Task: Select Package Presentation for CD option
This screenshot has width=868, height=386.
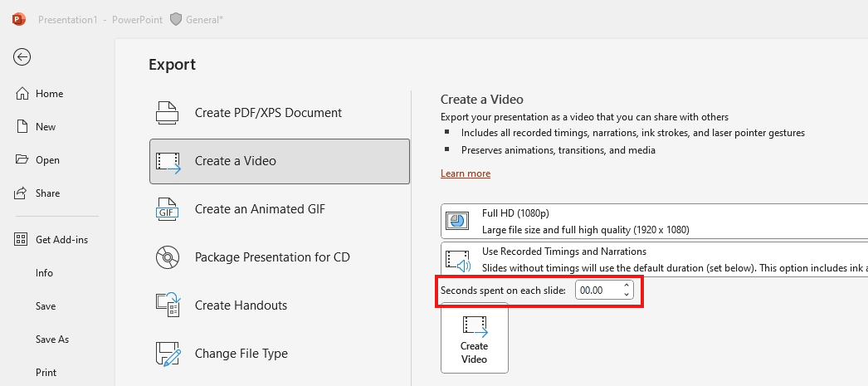Action: click(280, 257)
